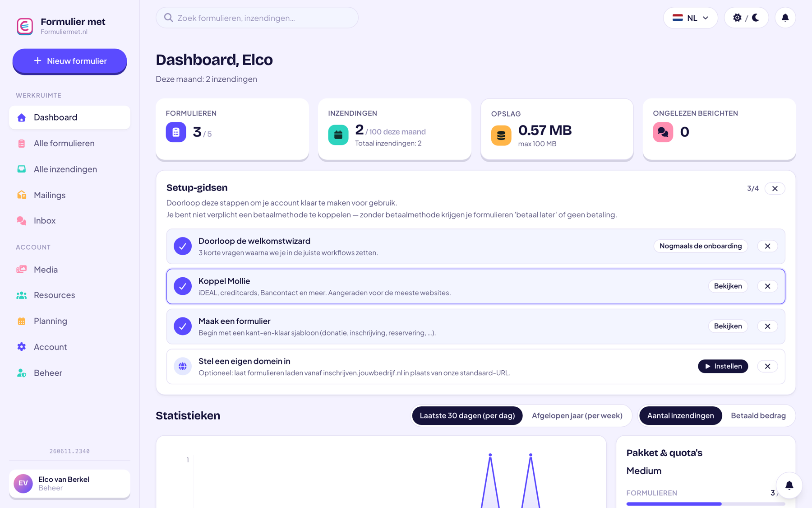Open the Inzendingen stat card
Screen dimensions: 812x508
[x=395, y=129]
